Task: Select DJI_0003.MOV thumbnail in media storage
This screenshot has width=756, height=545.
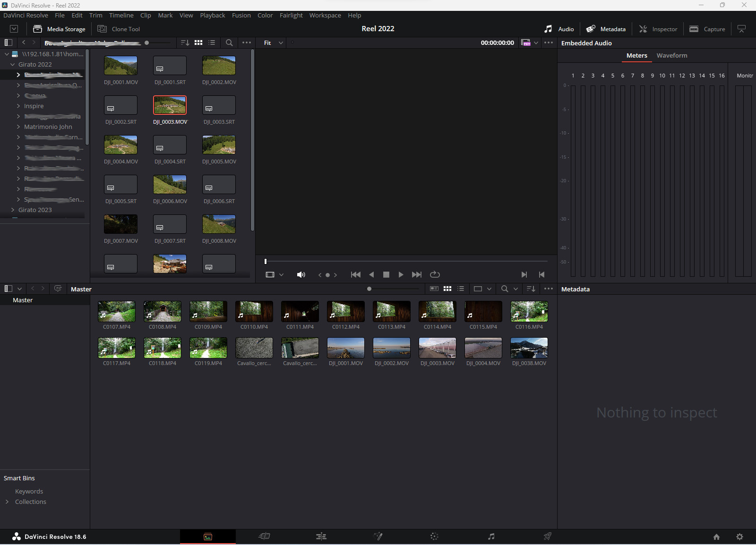Action: pyautogui.click(x=170, y=105)
